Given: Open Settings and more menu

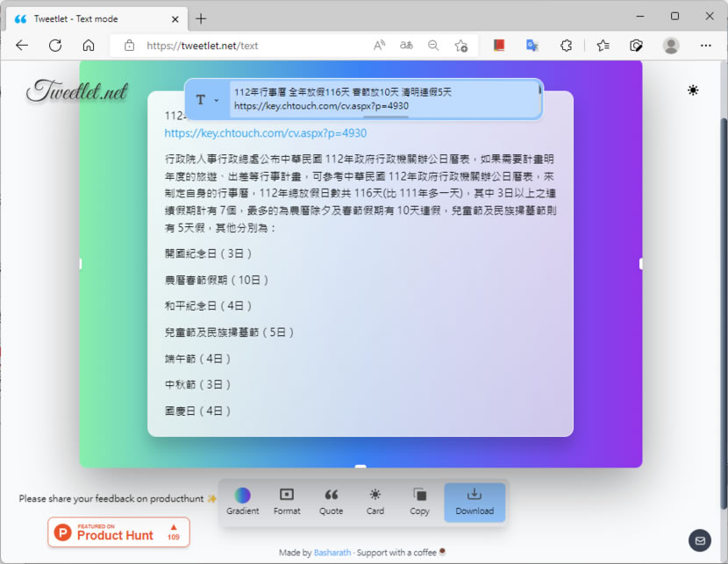Looking at the screenshot, I should [706, 46].
